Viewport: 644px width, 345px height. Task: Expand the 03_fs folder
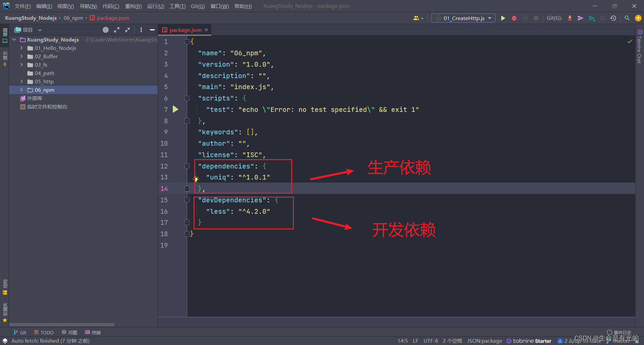pos(22,65)
